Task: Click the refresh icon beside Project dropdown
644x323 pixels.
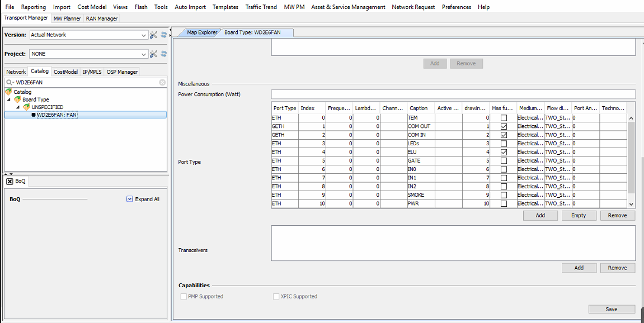Action: click(164, 54)
